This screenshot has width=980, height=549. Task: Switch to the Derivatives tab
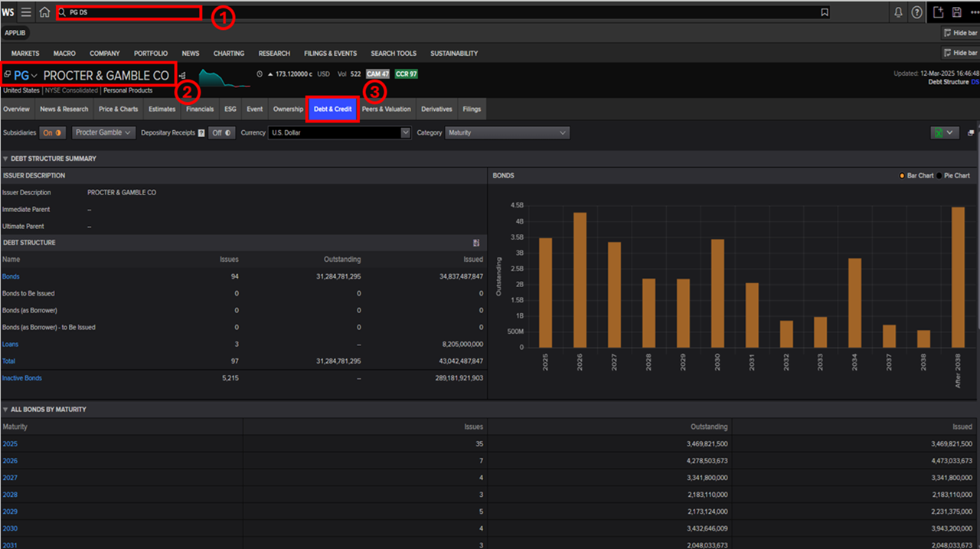436,109
